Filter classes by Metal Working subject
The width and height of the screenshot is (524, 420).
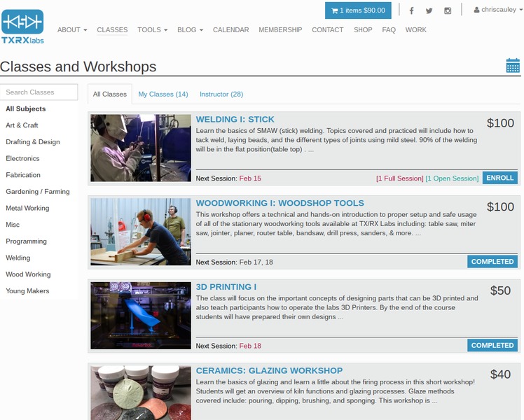click(27, 209)
